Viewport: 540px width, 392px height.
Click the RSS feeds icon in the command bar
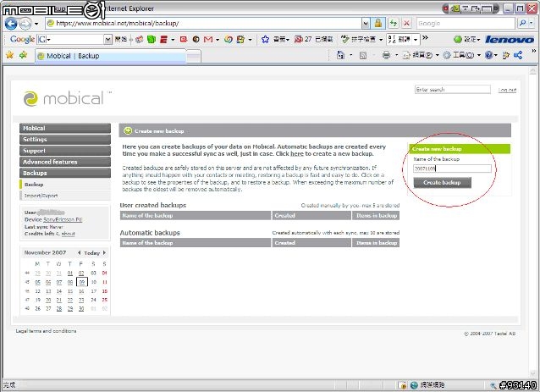point(362,55)
